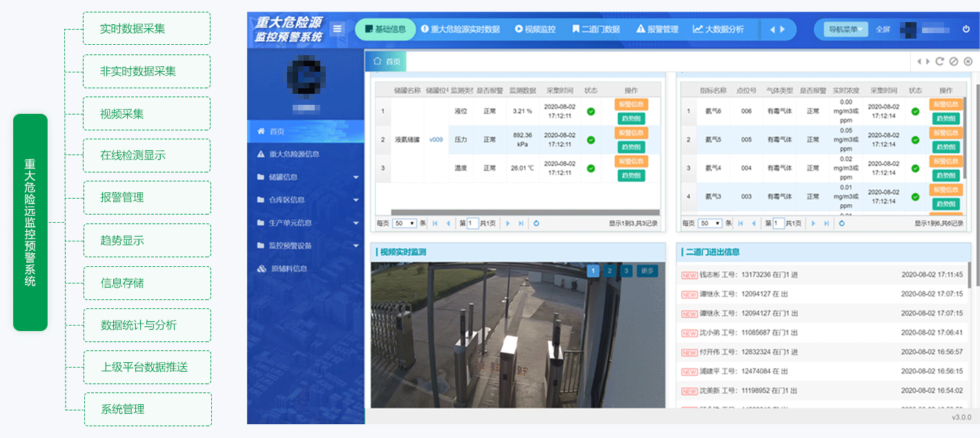
Task: Click the close-all tabs circle-X icon
Action: coord(968,61)
